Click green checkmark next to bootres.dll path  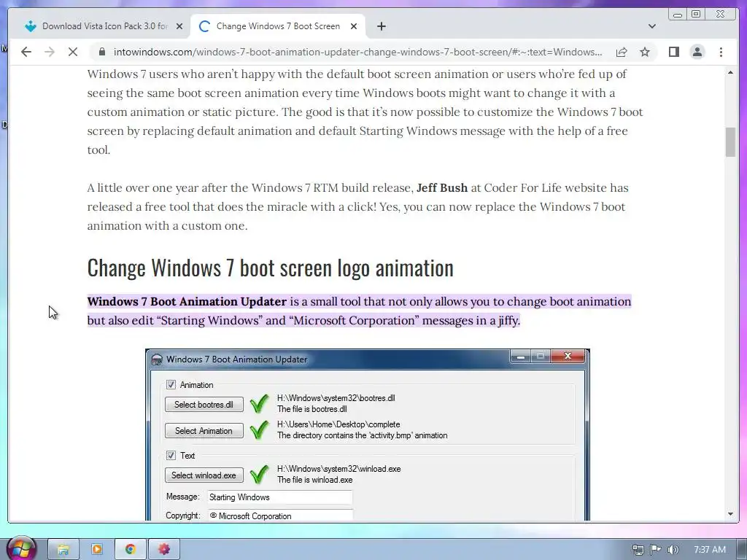tap(259, 404)
